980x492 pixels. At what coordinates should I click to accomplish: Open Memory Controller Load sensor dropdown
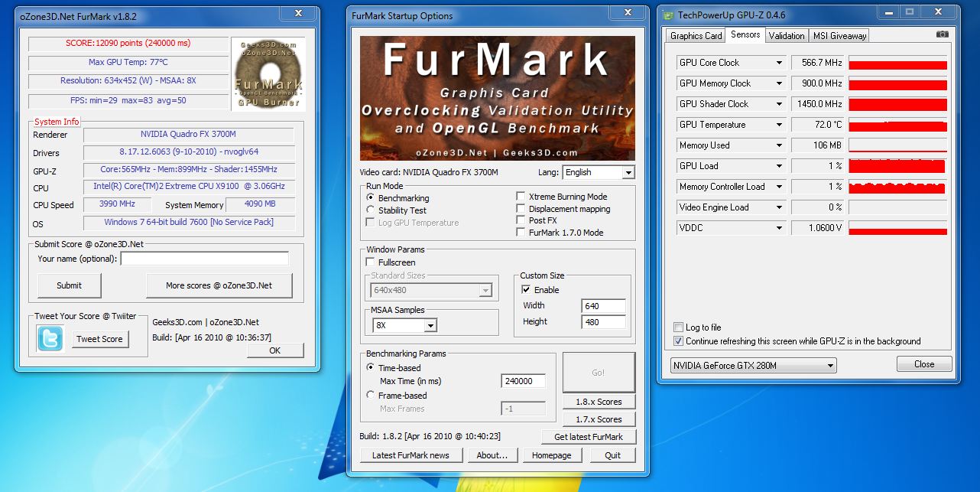click(x=780, y=187)
